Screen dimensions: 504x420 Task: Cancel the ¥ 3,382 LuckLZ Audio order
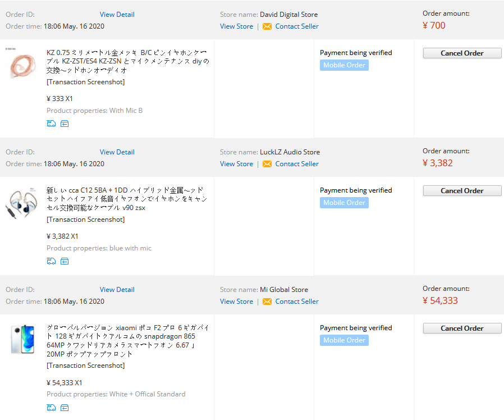click(462, 191)
